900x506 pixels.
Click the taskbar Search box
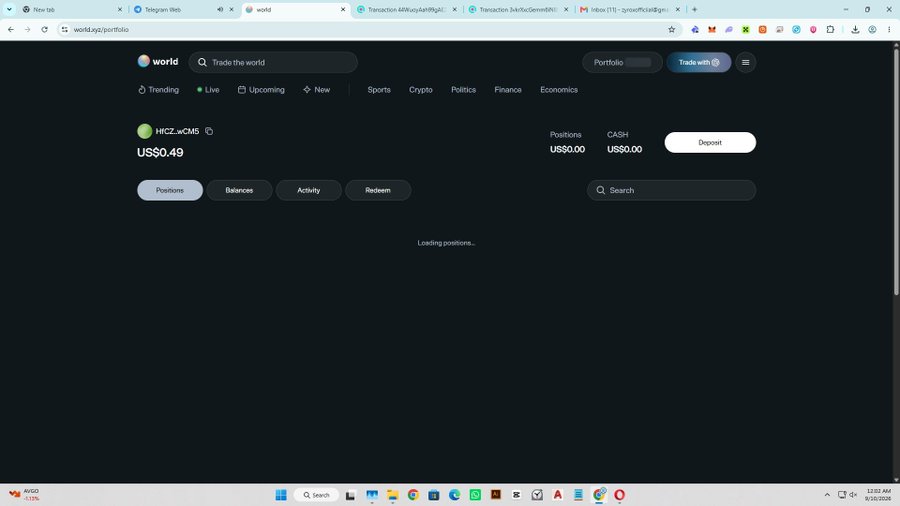(316, 495)
